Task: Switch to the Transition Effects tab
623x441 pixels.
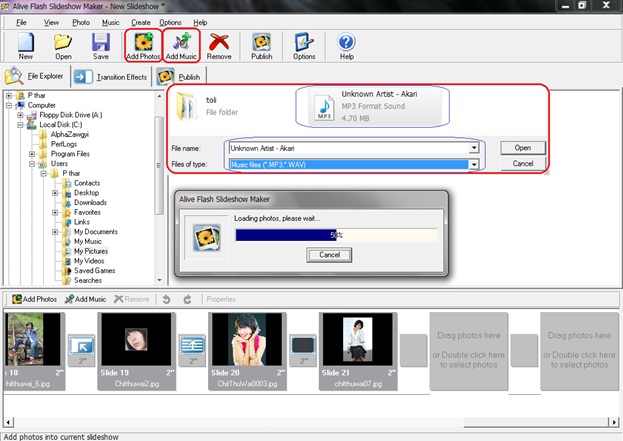Action: point(111,77)
